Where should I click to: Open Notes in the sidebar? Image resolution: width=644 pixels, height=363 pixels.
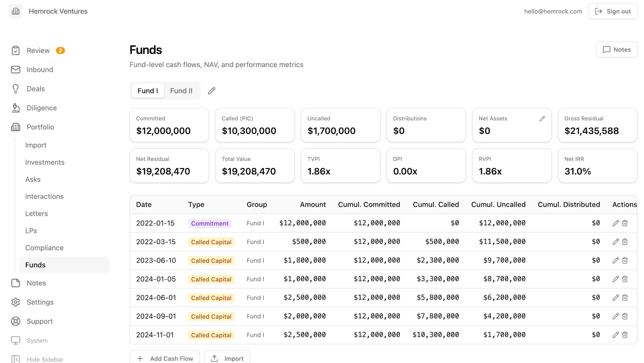click(36, 283)
